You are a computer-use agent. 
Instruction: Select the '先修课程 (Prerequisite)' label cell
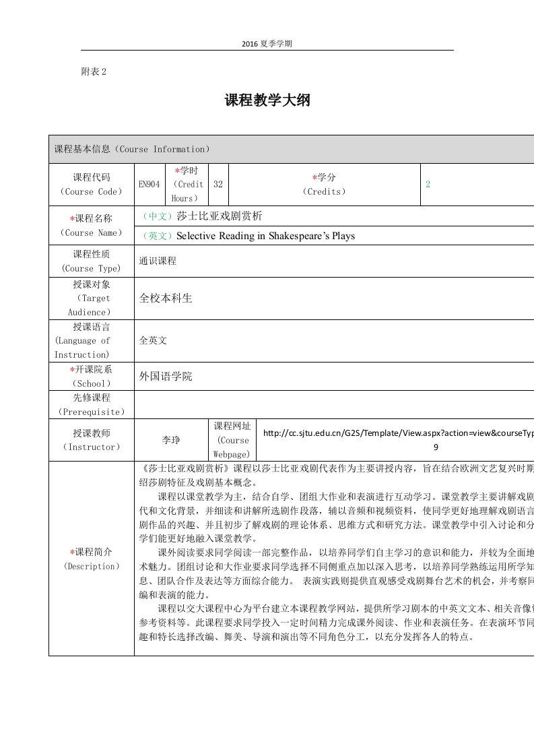click(92, 405)
